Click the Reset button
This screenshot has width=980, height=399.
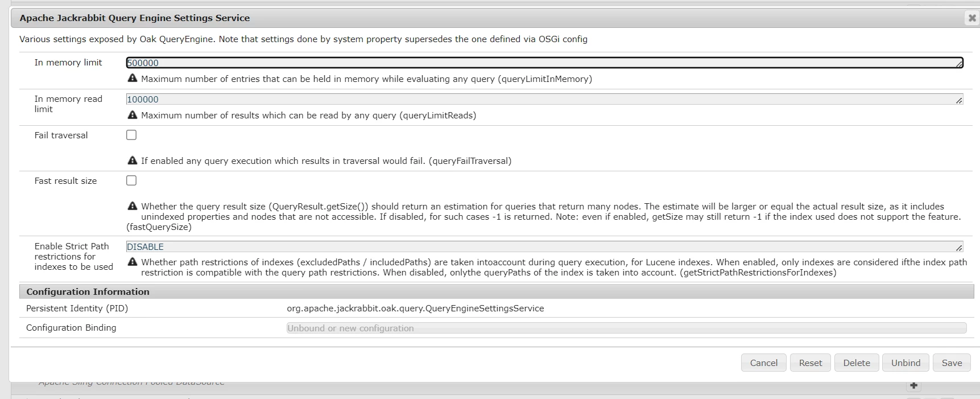[x=810, y=363]
